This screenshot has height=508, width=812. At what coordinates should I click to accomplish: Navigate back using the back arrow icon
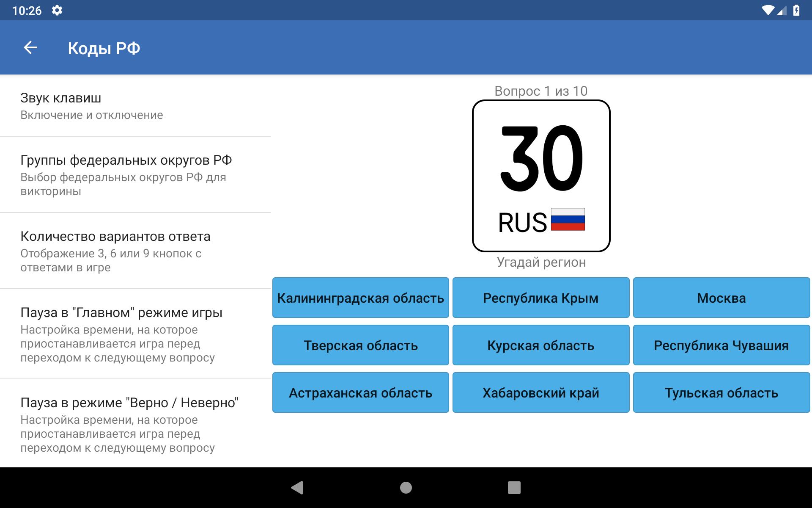(x=30, y=47)
